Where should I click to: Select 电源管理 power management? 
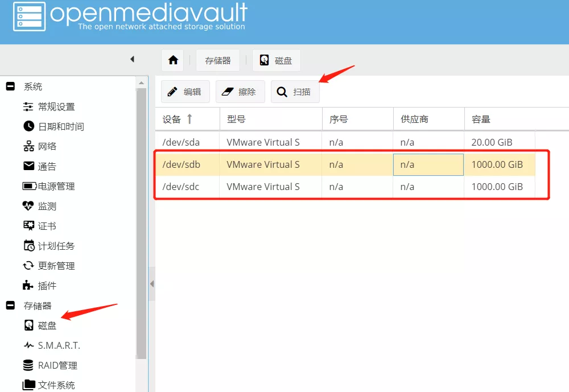(x=56, y=187)
